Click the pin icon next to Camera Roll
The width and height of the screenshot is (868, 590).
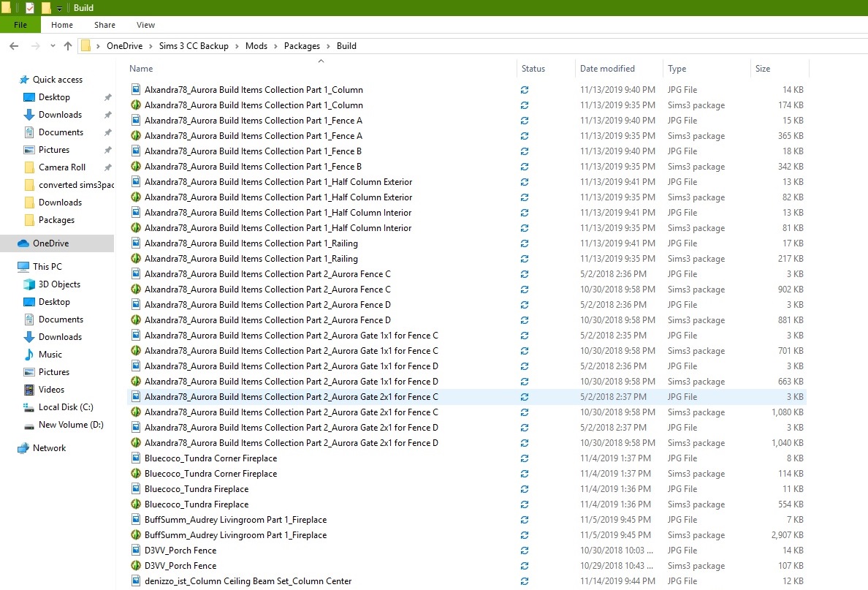(107, 167)
